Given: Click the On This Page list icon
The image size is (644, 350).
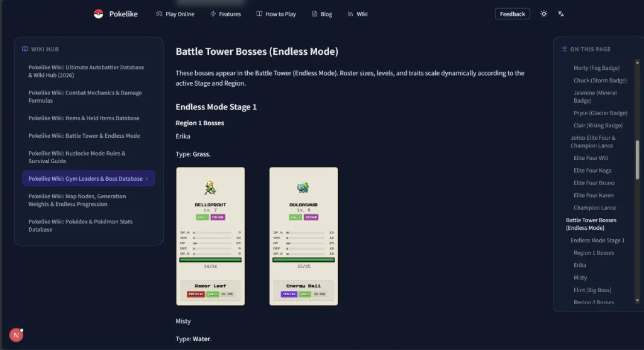Looking at the screenshot, I should click(x=564, y=49).
